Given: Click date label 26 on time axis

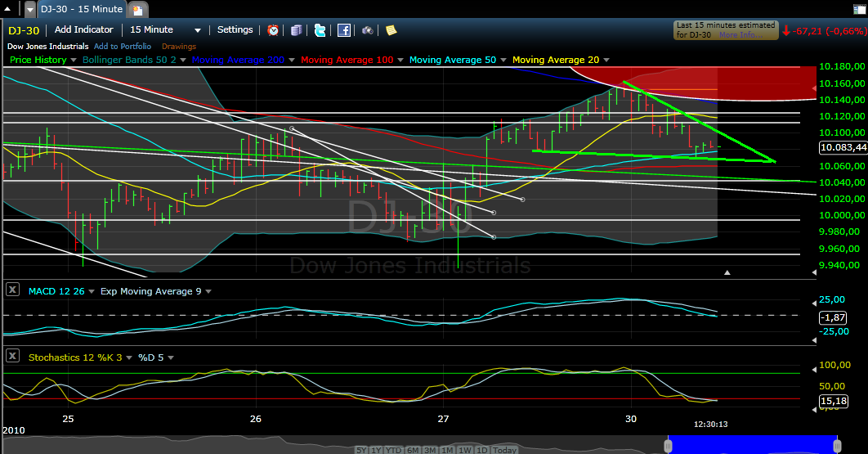Looking at the screenshot, I should 255,419.
